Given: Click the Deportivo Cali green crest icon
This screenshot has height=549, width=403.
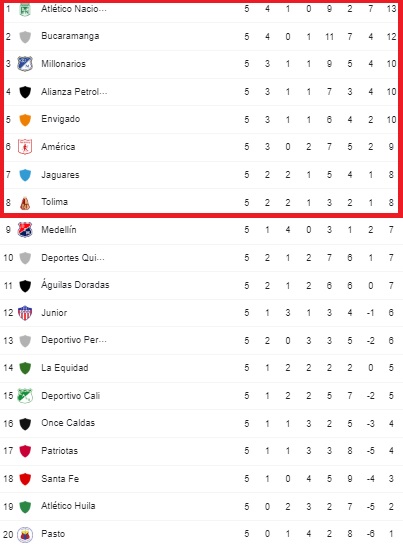Looking at the screenshot, I should 25,396.
